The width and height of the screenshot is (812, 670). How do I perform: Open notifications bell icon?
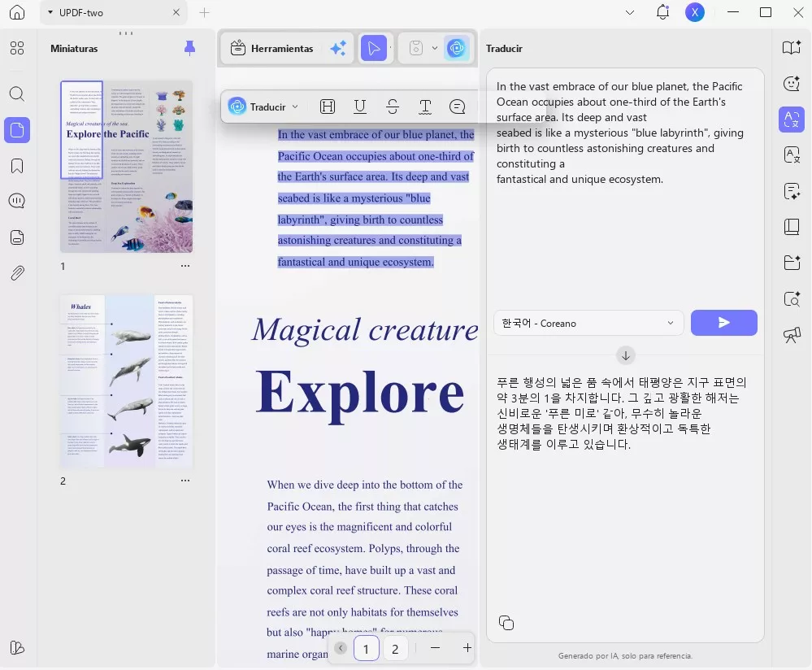click(662, 12)
